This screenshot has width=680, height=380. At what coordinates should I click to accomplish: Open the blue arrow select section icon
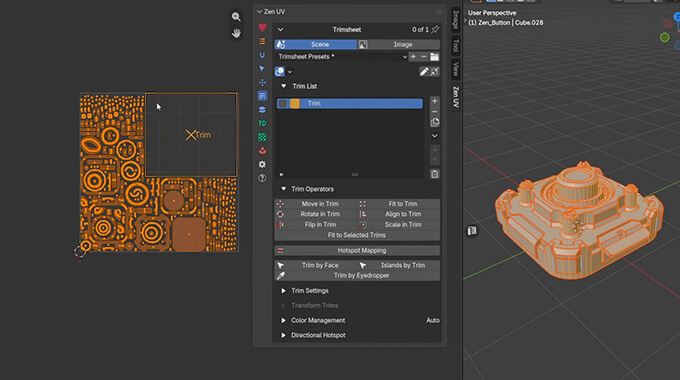coord(262,69)
